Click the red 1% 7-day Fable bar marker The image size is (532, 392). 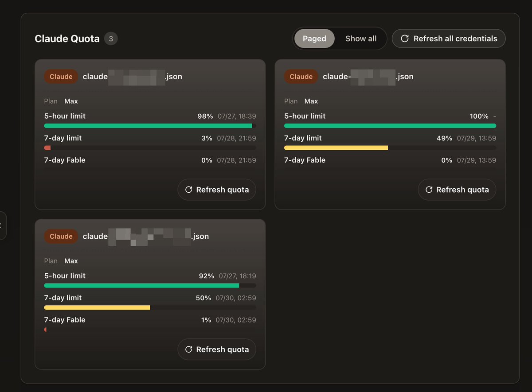[45, 330]
